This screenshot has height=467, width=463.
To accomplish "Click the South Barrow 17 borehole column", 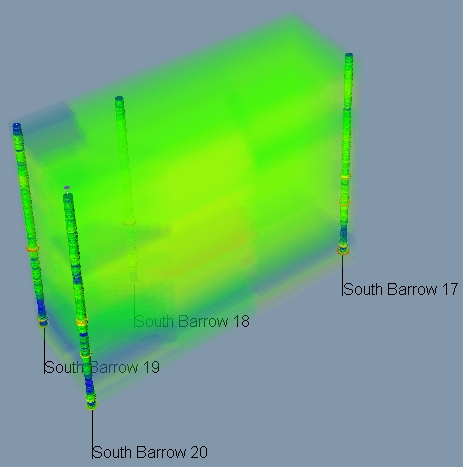I will point(346,153).
